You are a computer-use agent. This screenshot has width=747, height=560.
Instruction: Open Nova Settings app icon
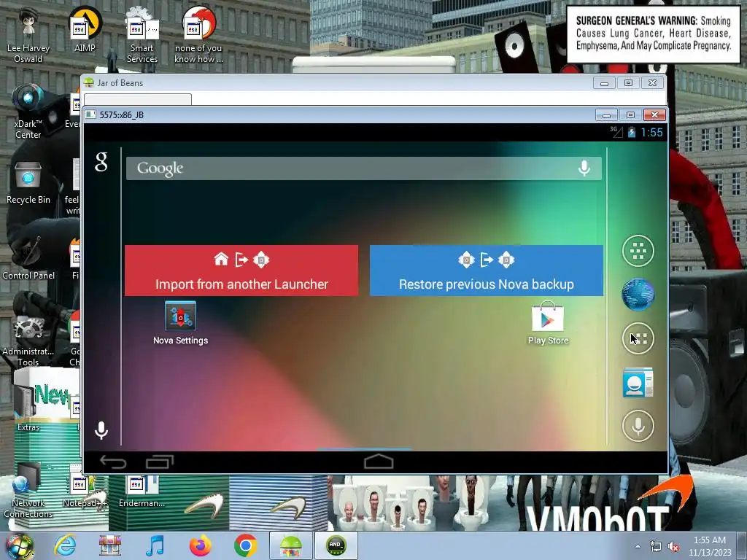coord(180,322)
